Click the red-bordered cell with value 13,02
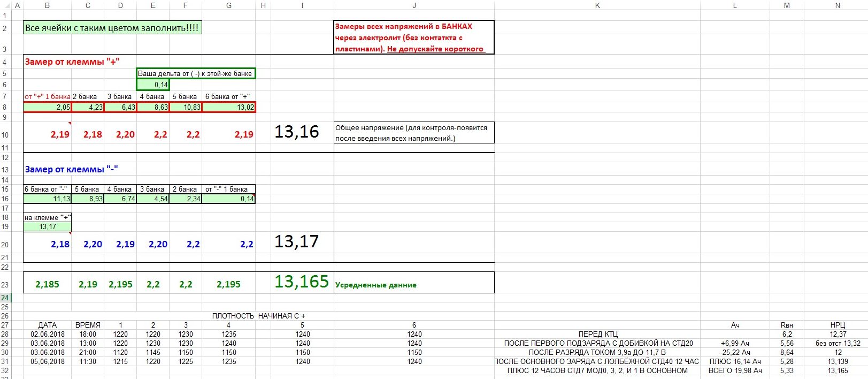The image size is (868, 379). pyautogui.click(x=229, y=107)
